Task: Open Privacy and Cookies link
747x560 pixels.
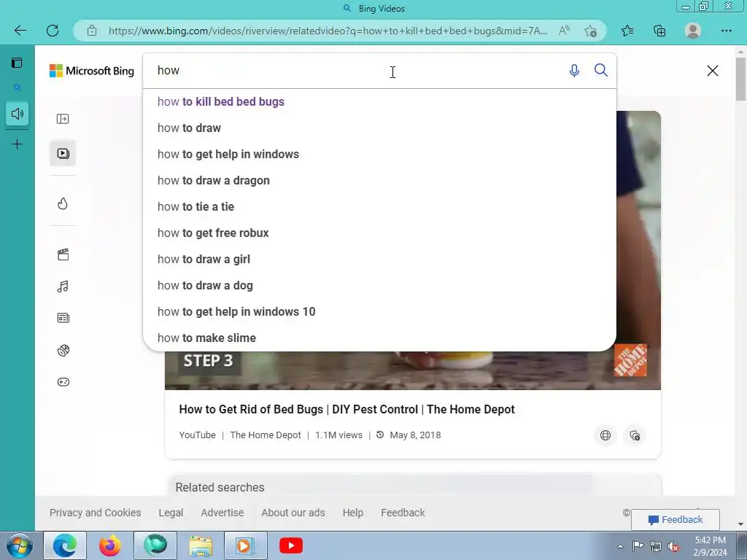Action: (96, 513)
